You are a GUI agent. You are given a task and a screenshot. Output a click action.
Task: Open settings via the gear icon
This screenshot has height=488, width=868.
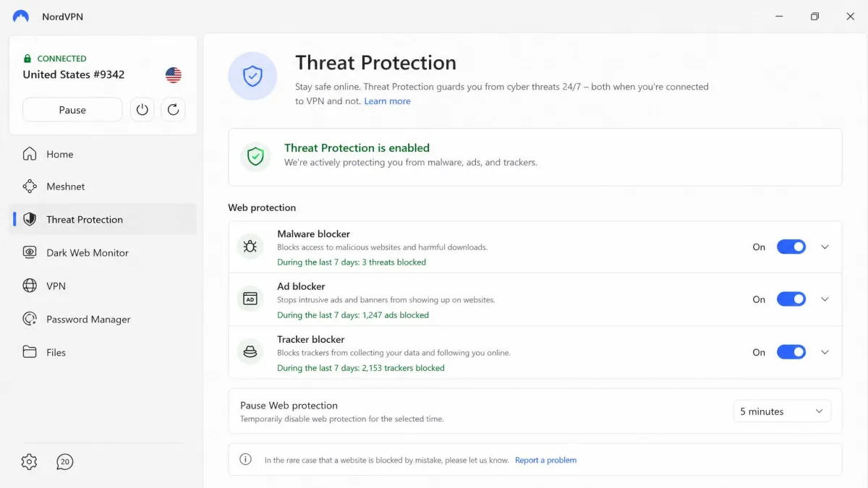[29, 462]
